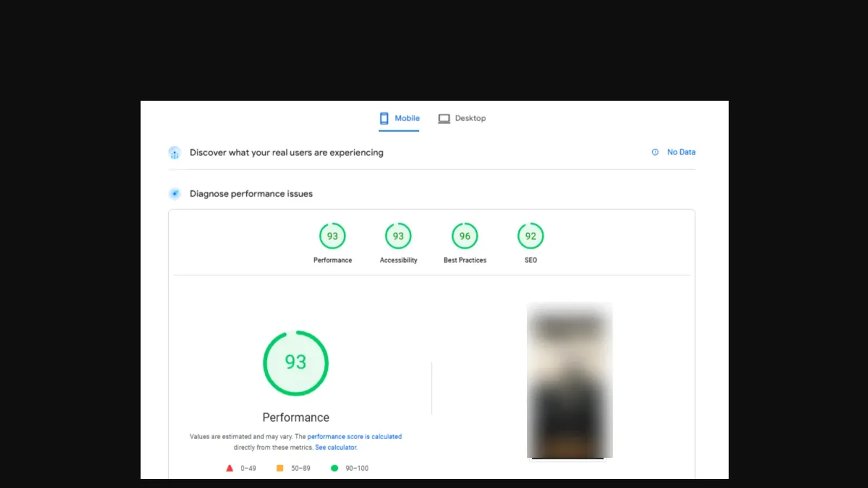Open the 'See calculator' link
Viewport: 868px width, 488px height.
336,447
